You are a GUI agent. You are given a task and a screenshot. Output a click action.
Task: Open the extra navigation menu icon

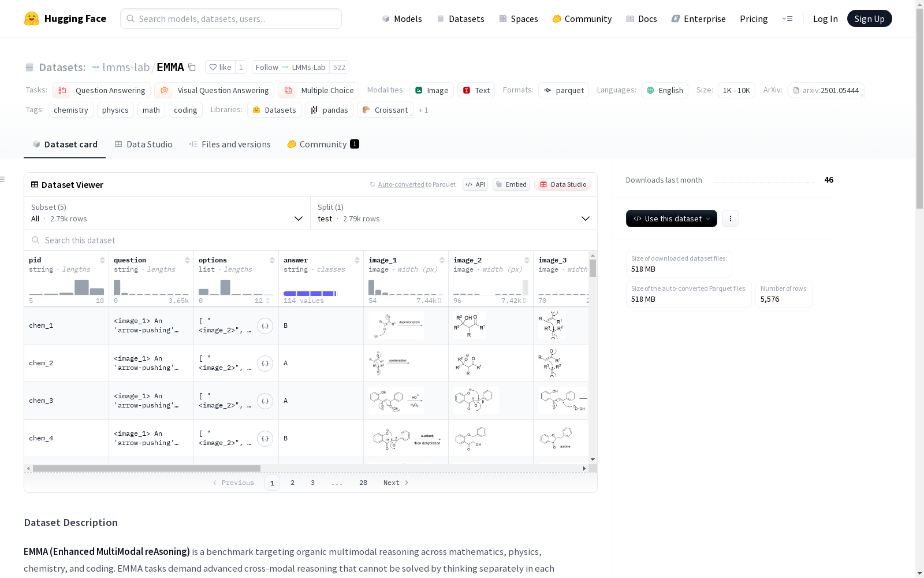coord(787,18)
